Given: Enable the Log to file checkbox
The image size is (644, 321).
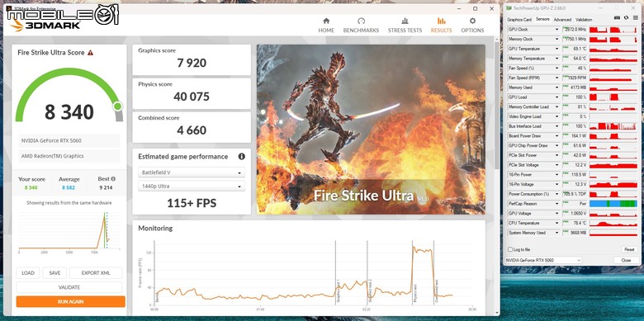Looking at the screenshot, I should click(x=510, y=249).
